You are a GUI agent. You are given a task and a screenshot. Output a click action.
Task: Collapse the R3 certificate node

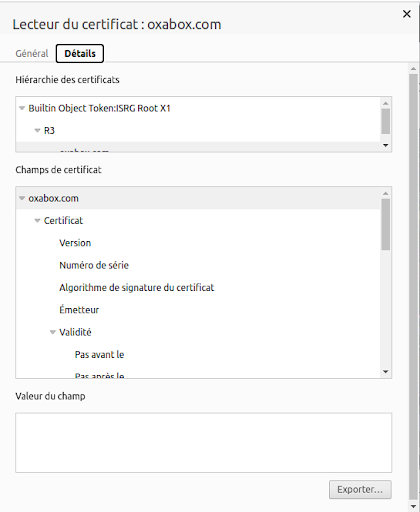click(37, 130)
